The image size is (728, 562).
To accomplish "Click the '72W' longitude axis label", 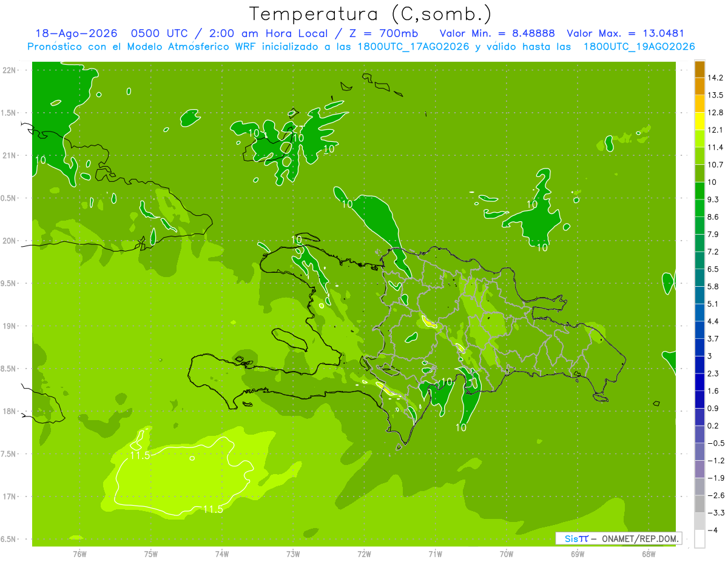I will click(x=364, y=554).
